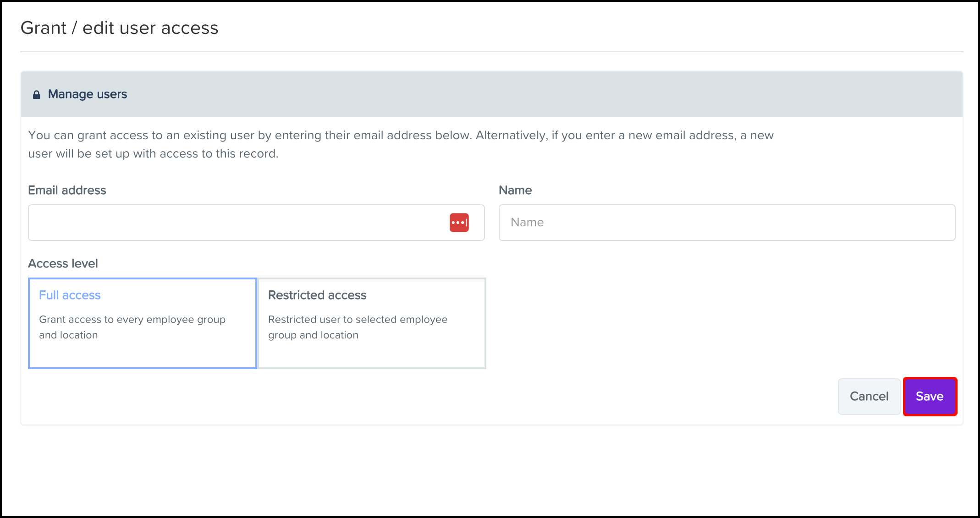Click the Save button
This screenshot has height=518, width=980.
point(930,396)
